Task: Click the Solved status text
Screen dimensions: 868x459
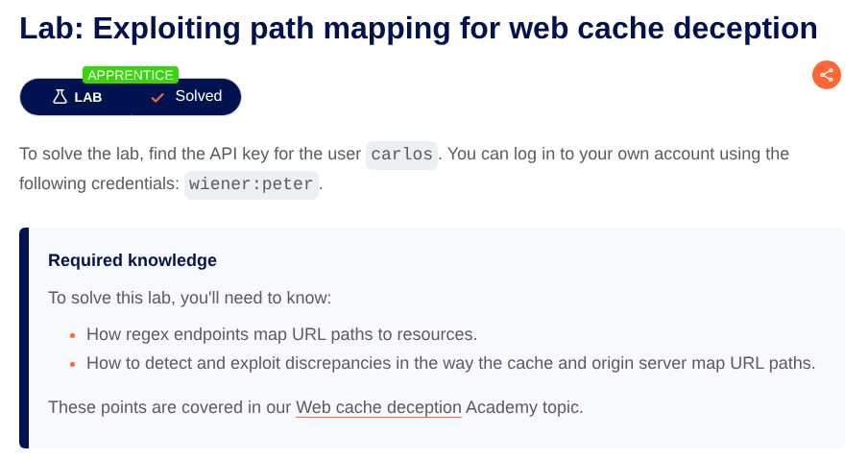Action: click(x=199, y=96)
